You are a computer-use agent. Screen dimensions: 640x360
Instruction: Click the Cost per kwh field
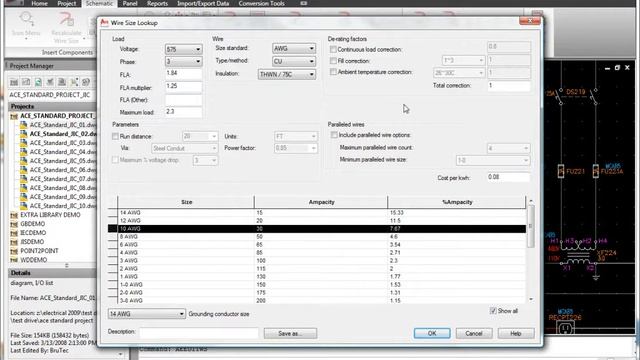pos(509,177)
